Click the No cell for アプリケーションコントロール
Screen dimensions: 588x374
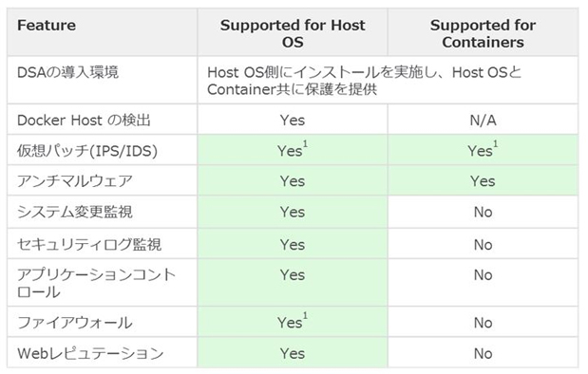tap(483, 275)
